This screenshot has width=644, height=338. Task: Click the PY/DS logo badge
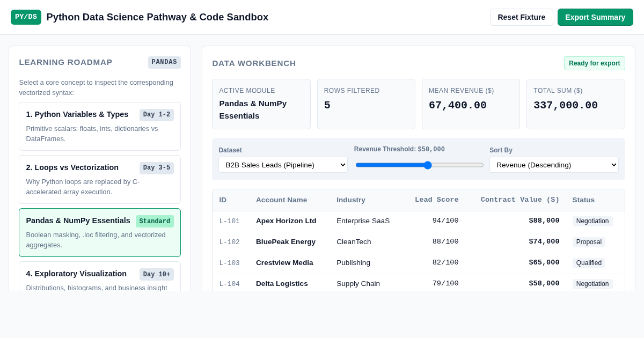[x=26, y=17]
